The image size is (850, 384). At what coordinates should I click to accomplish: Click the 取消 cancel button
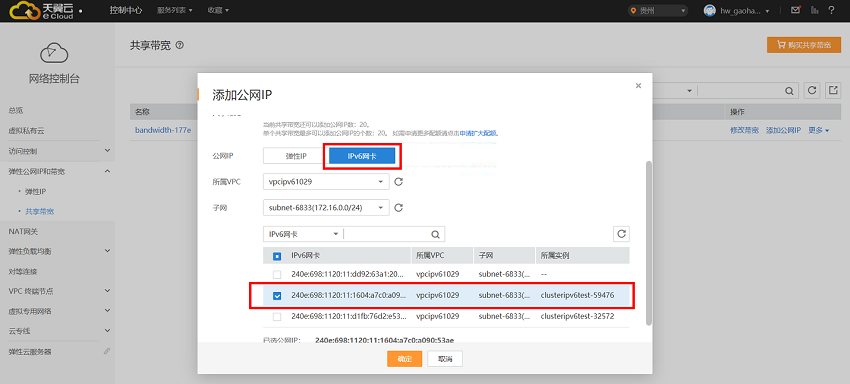point(445,359)
